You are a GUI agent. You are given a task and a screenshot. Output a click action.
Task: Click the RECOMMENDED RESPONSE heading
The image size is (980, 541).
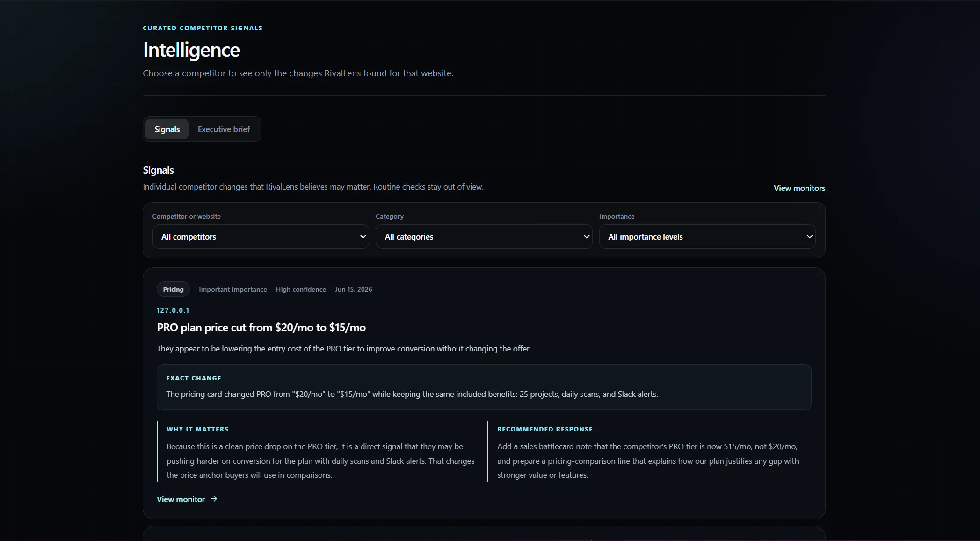coord(545,429)
